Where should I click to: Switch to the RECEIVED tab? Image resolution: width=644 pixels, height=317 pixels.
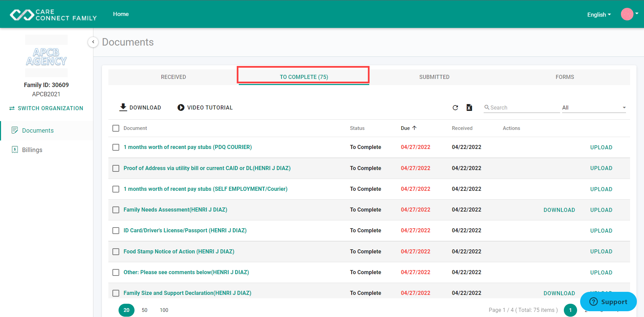(173, 77)
